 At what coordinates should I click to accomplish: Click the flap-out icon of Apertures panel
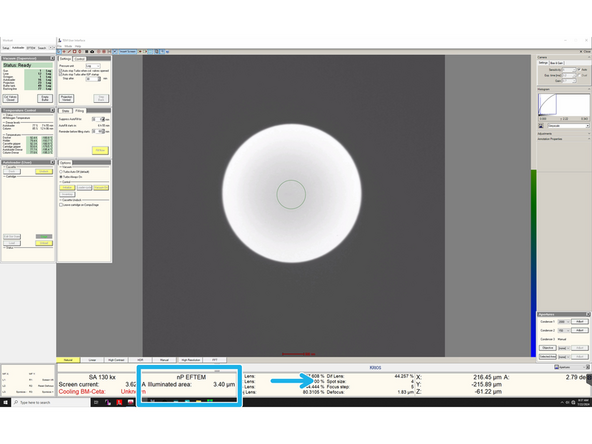[587, 314]
